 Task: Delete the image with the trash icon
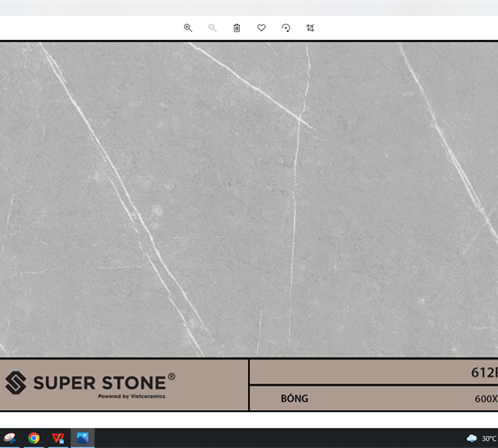click(x=237, y=28)
